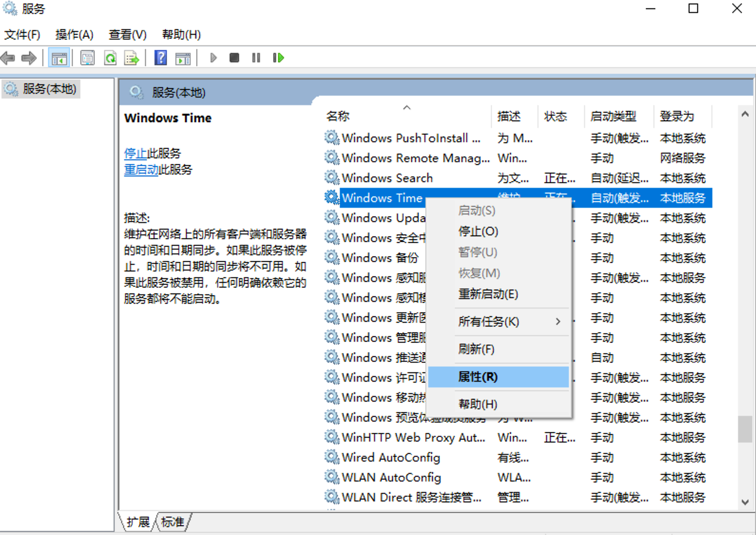Sort by the 启动类型 column header
Viewport: 756px width, 535px height.
[x=619, y=116]
